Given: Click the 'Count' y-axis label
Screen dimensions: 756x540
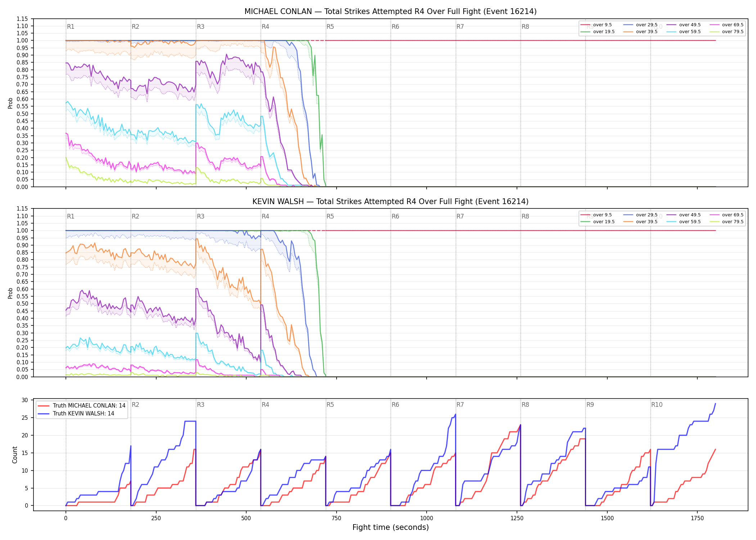Looking at the screenshot, I should (x=15, y=455).
